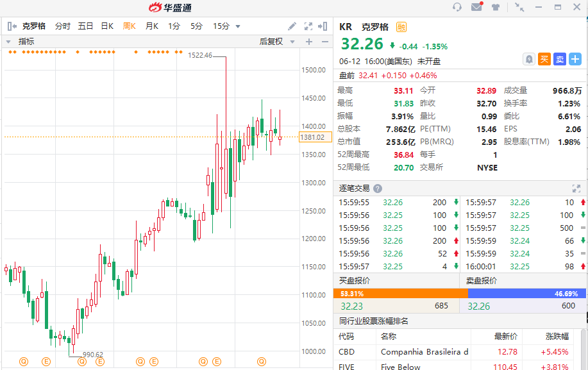
Task: Sort by 最新价 column
Action: 505,337
